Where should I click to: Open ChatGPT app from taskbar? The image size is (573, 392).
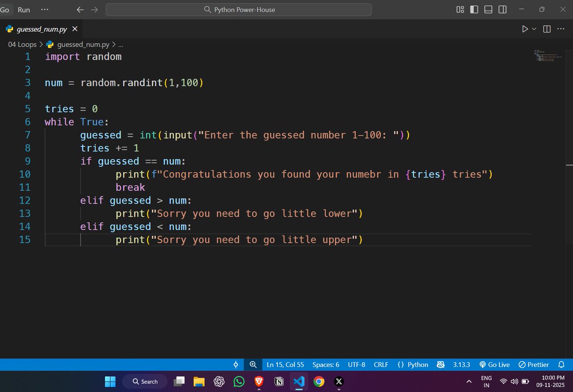[219, 381]
